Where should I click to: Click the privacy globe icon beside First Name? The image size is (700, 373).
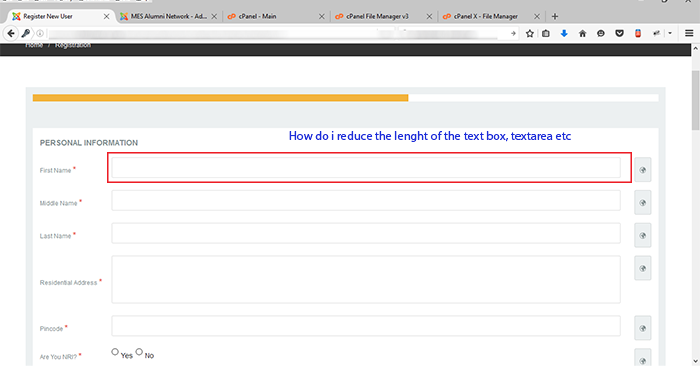(642, 170)
